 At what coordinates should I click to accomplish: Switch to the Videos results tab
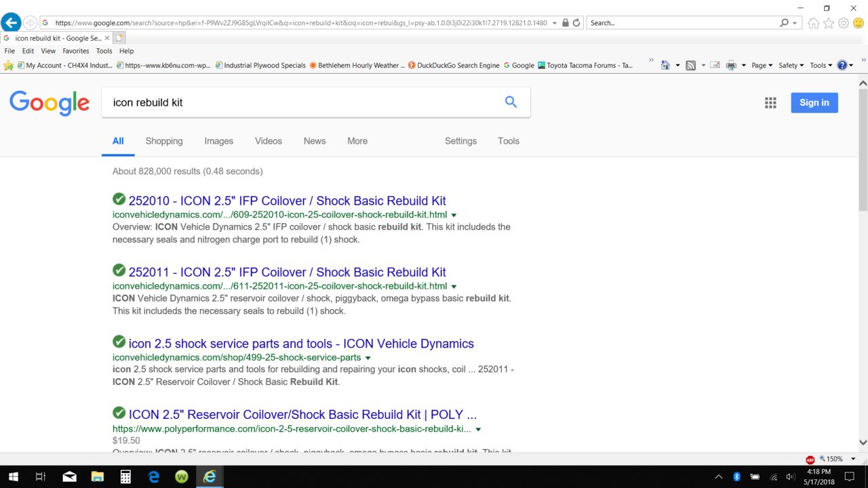coord(269,141)
